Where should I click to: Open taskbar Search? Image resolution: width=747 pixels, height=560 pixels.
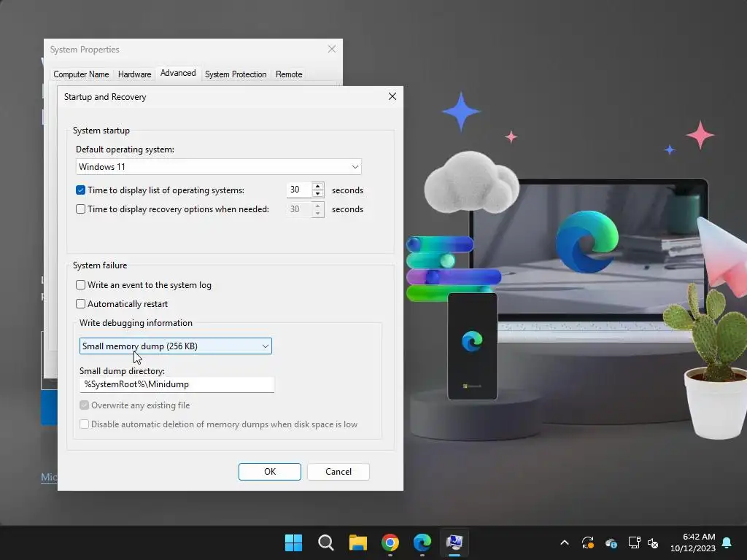[326, 542]
